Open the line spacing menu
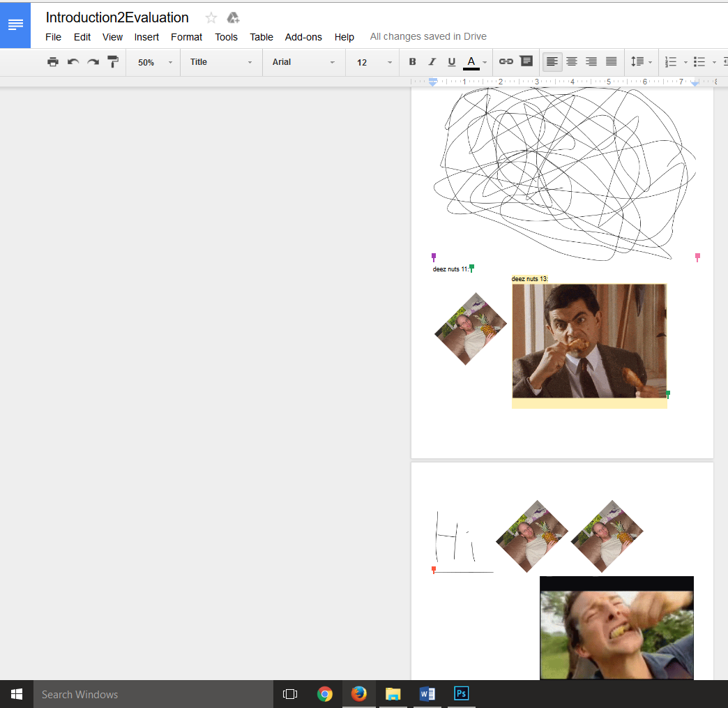The width and height of the screenshot is (728, 708). (641, 62)
